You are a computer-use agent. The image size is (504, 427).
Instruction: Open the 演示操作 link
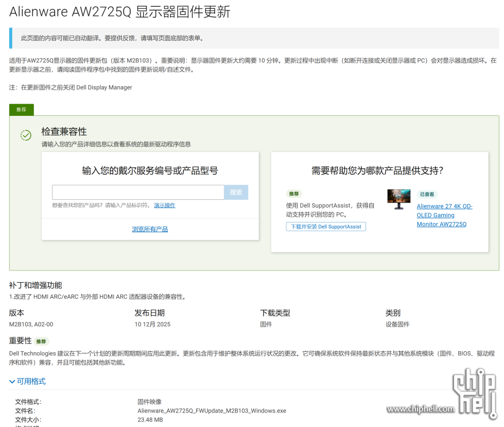coord(164,206)
